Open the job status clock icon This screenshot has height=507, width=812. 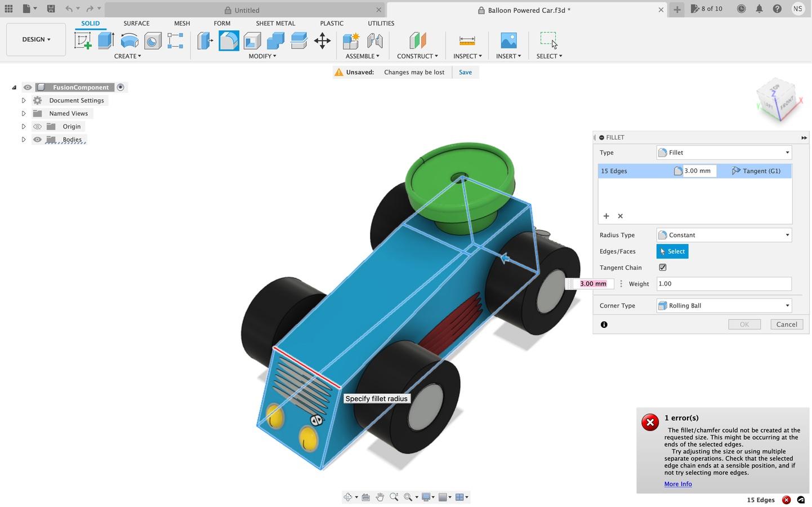pyautogui.click(x=742, y=9)
